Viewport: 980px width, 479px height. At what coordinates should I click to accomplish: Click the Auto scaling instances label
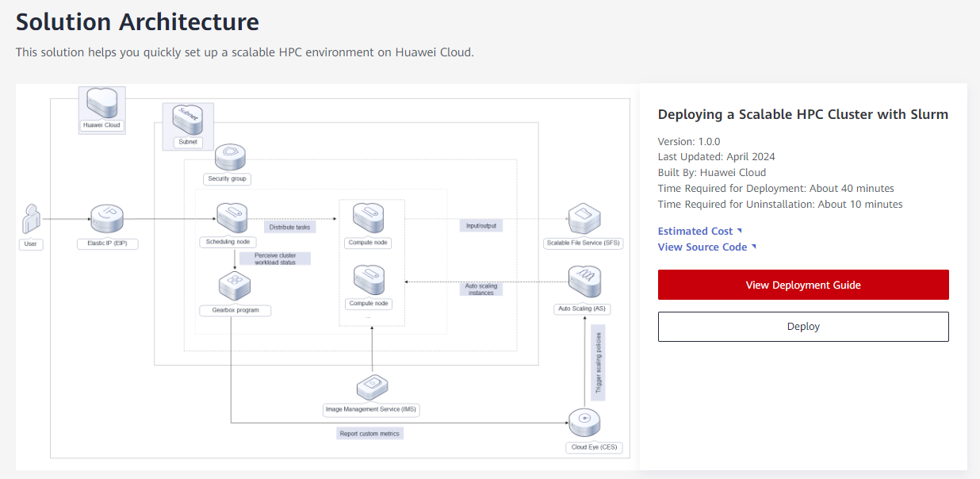click(x=480, y=289)
